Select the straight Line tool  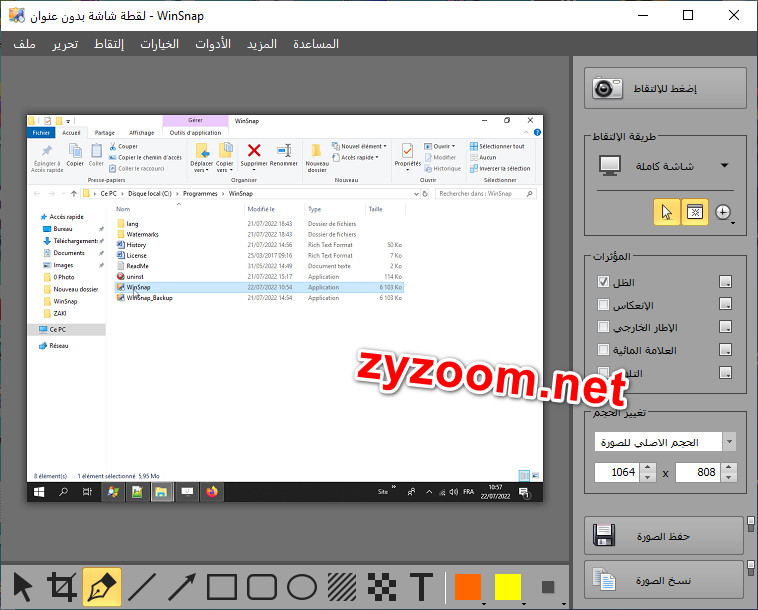point(142,587)
